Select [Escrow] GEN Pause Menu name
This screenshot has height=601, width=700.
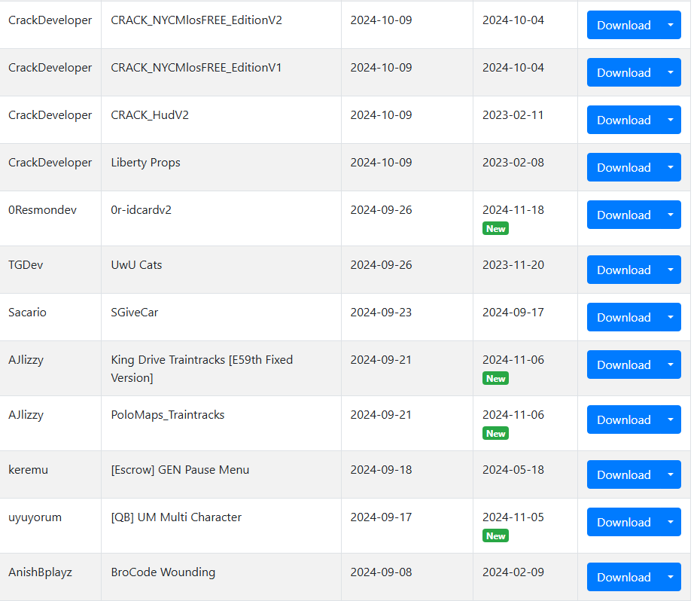(180, 470)
